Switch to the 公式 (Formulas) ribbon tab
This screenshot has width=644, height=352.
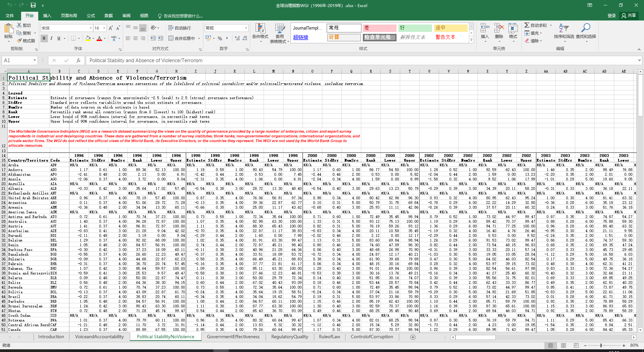[x=91, y=16]
